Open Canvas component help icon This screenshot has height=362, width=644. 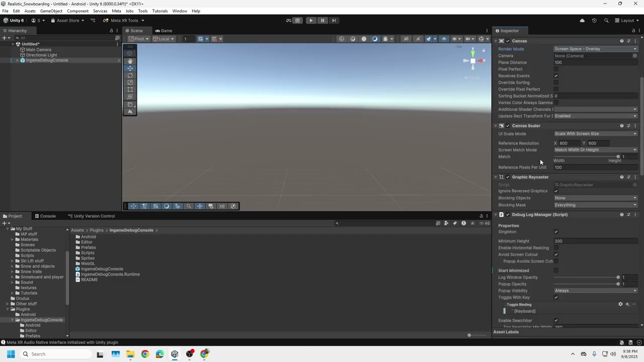coord(622,41)
